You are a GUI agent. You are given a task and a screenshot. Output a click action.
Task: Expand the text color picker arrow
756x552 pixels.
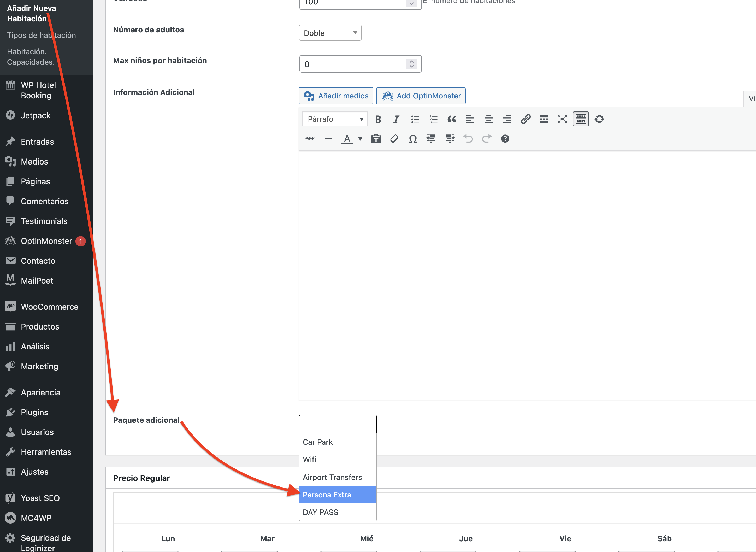point(360,139)
